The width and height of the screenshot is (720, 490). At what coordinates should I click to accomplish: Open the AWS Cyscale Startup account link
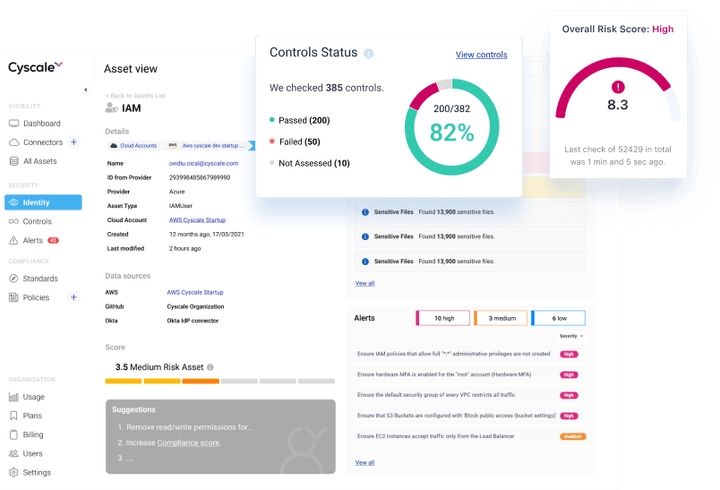194,219
